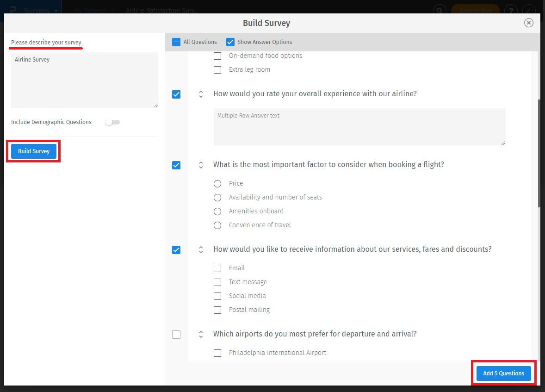Screen dimensions: 545x392
Task: Click reorder arrows for overall experience question
Action: [201, 94]
